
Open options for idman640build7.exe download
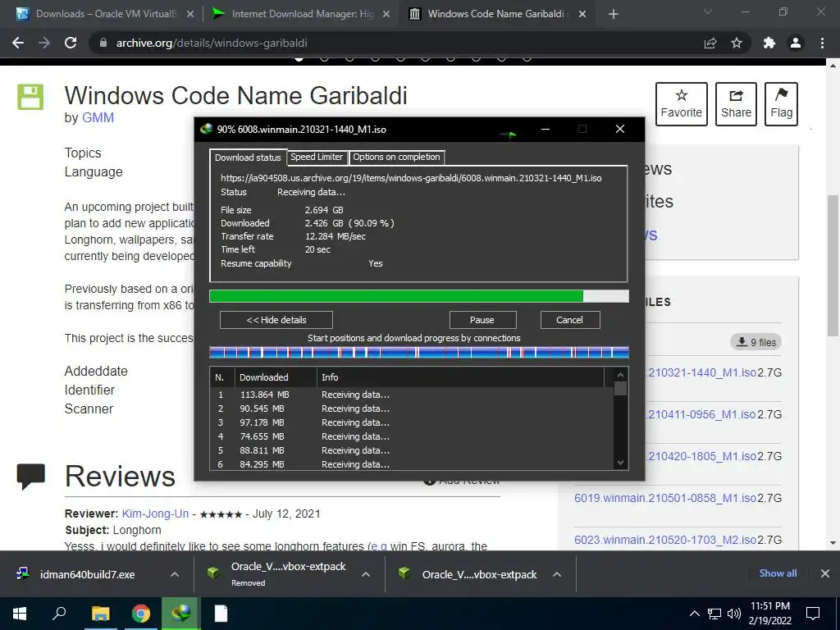click(175, 574)
